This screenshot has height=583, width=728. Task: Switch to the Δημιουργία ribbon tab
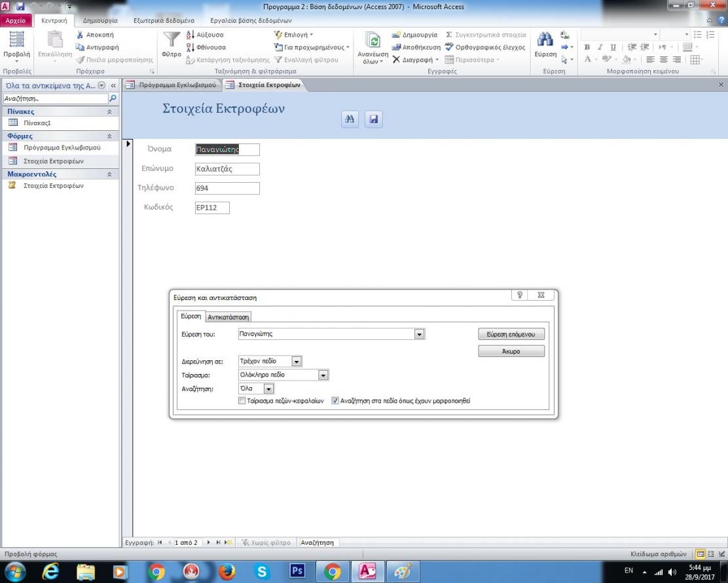coord(100,20)
